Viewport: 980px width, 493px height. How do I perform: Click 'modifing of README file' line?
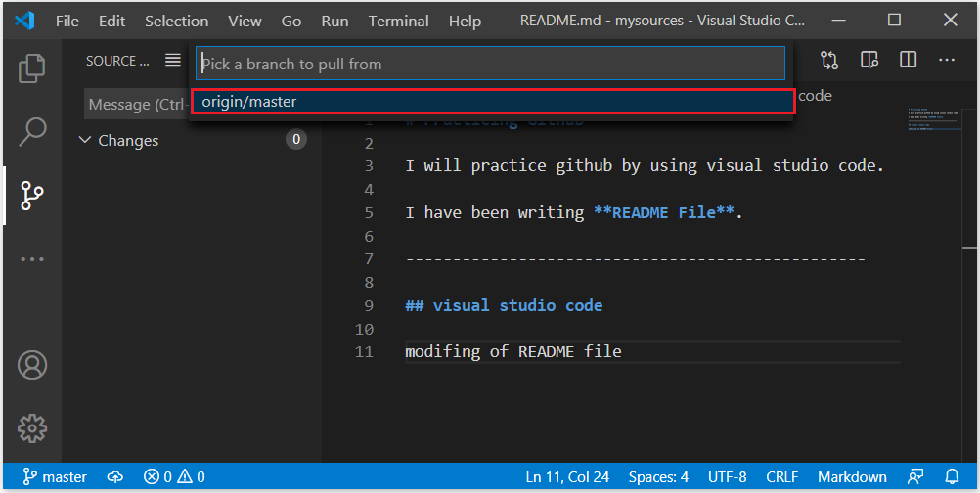513,352
